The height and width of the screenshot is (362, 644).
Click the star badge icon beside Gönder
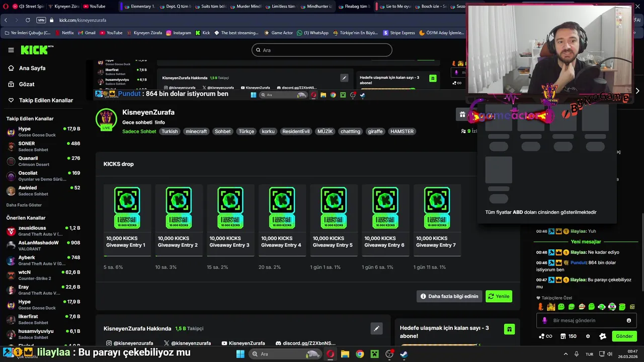603,336
